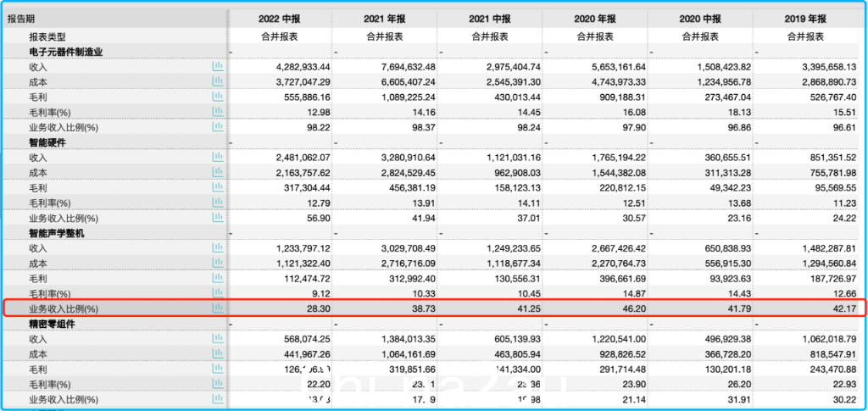Show chart icon for 智能硬件 收入 row
Viewport: 868px width, 411px height.
click(x=218, y=157)
